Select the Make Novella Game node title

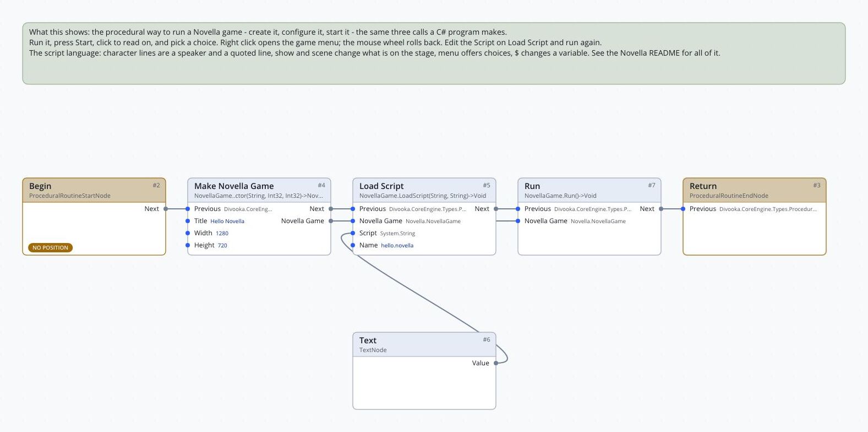[x=234, y=186]
